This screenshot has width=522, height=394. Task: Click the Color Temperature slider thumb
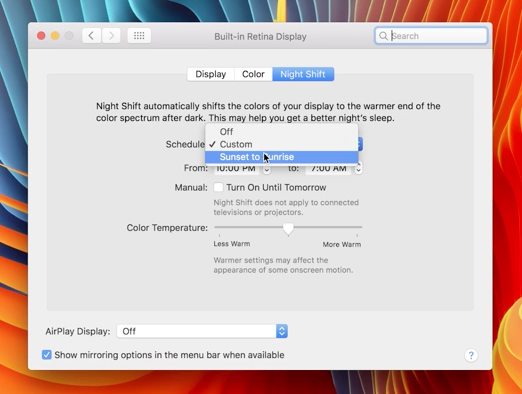pyautogui.click(x=288, y=229)
